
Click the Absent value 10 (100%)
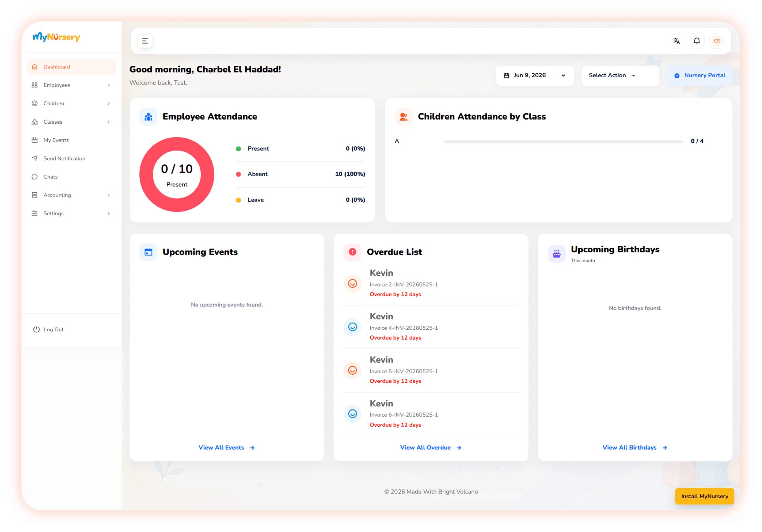click(x=350, y=174)
